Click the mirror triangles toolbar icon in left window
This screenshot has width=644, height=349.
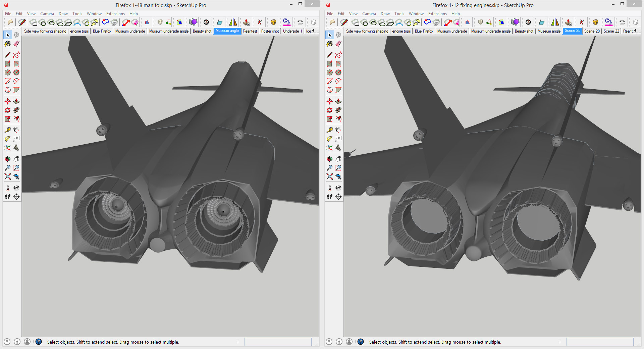[x=233, y=22]
